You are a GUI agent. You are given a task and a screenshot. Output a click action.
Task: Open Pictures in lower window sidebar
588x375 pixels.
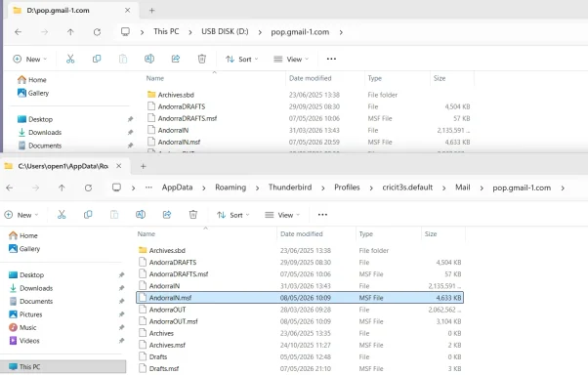click(25, 314)
